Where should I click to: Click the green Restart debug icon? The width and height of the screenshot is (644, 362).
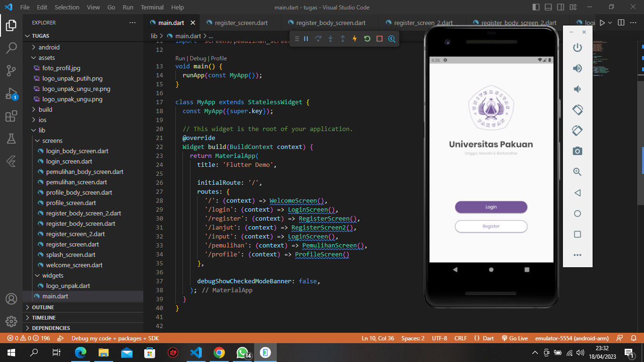click(x=367, y=39)
